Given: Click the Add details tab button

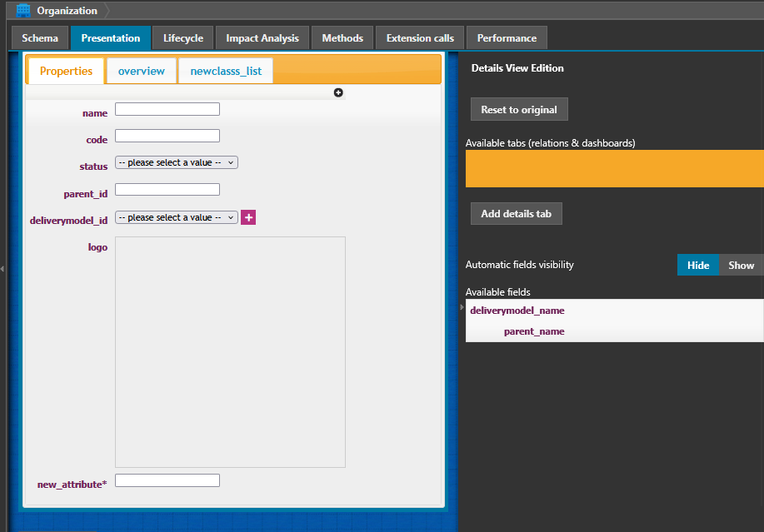Looking at the screenshot, I should 516,214.
